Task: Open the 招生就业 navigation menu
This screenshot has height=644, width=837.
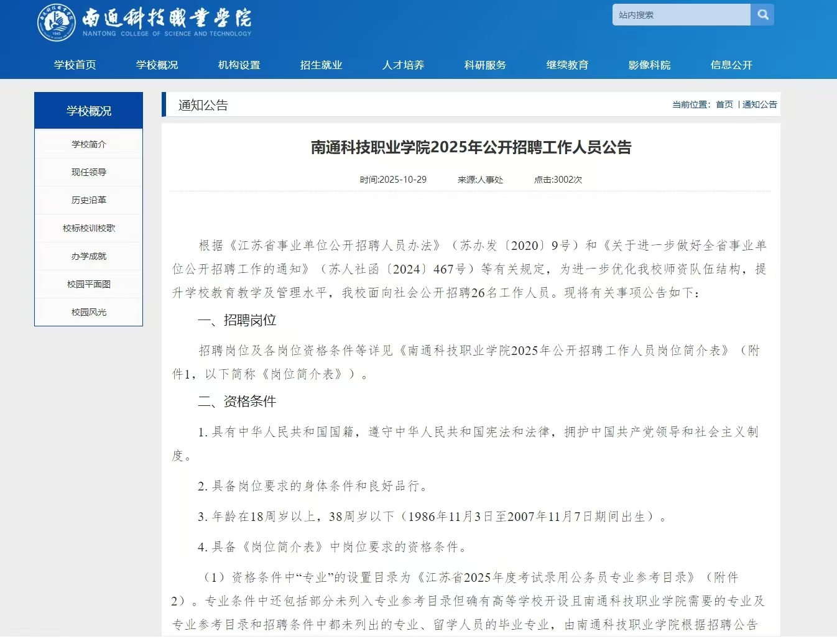Action: tap(321, 65)
